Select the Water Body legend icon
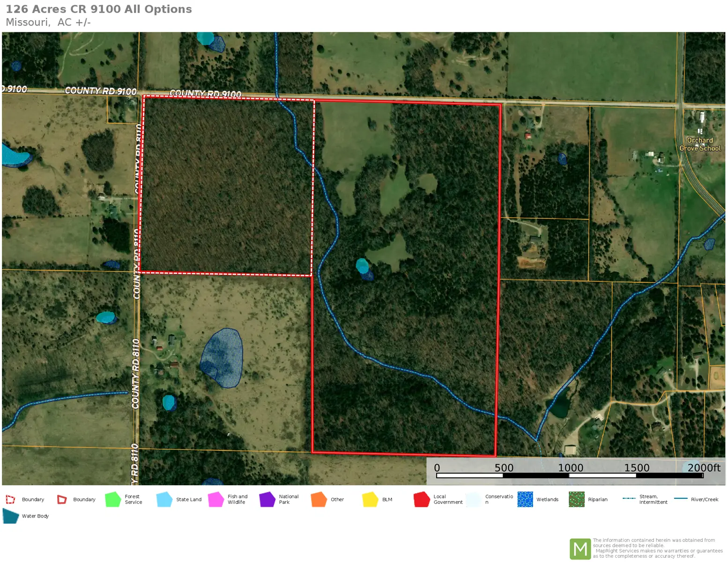Screen dimensions: 728x562 pos(10,516)
